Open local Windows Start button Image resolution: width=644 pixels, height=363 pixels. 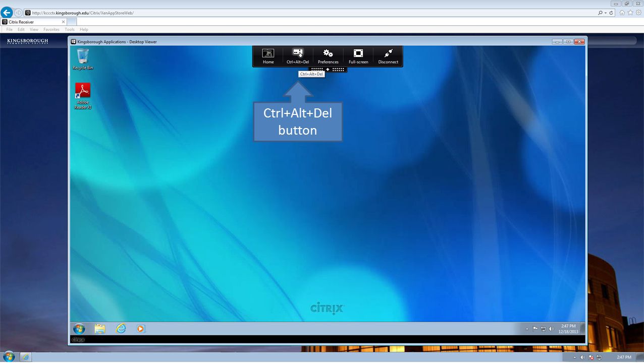coord(9,357)
